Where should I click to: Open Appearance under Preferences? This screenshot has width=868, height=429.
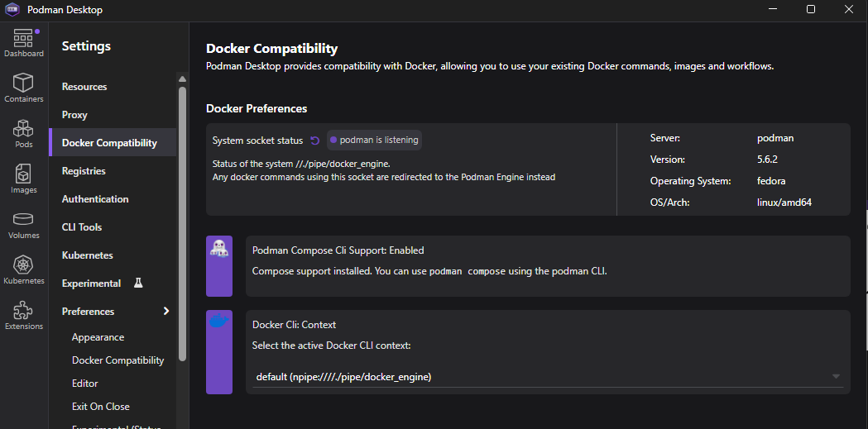click(98, 337)
